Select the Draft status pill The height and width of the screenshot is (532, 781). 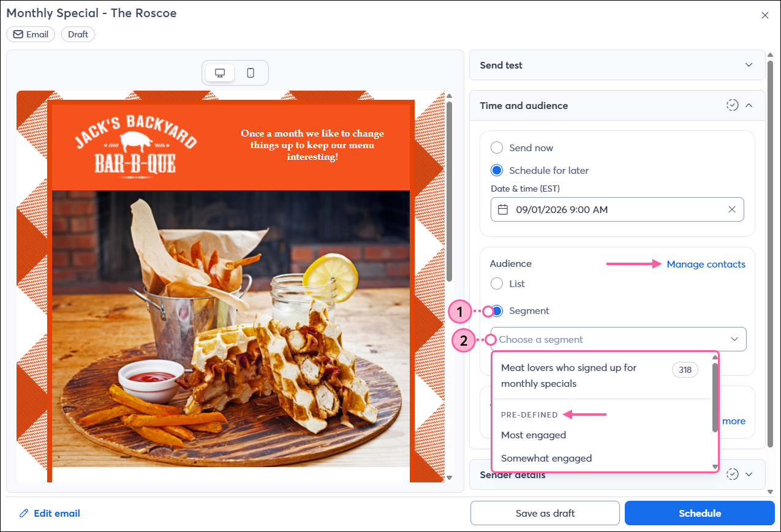78,34
